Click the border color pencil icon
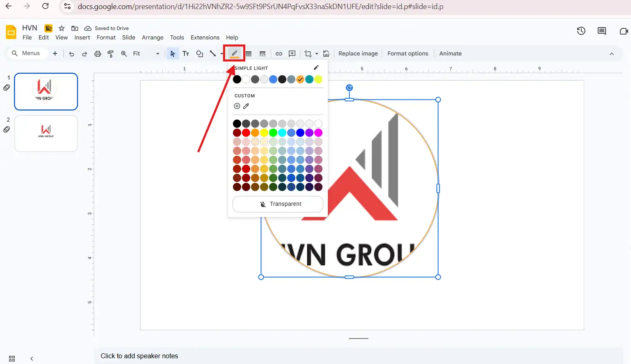This screenshot has width=631, height=364. click(x=234, y=53)
